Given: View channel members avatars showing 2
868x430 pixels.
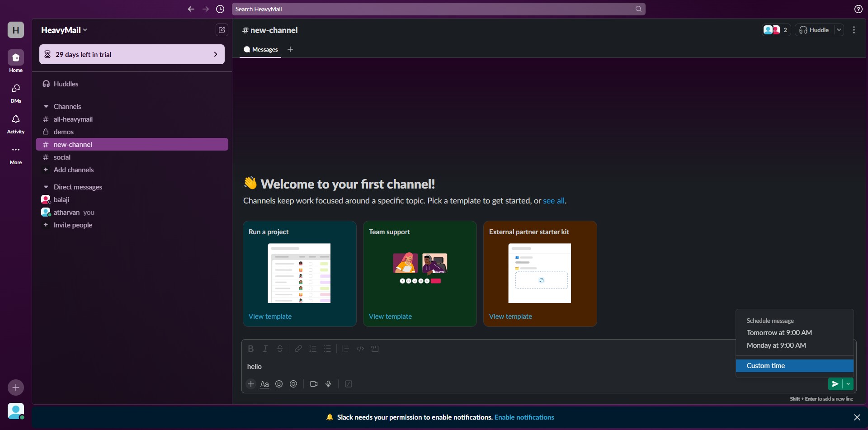Looking at the screenshot, I should point(776,30).
